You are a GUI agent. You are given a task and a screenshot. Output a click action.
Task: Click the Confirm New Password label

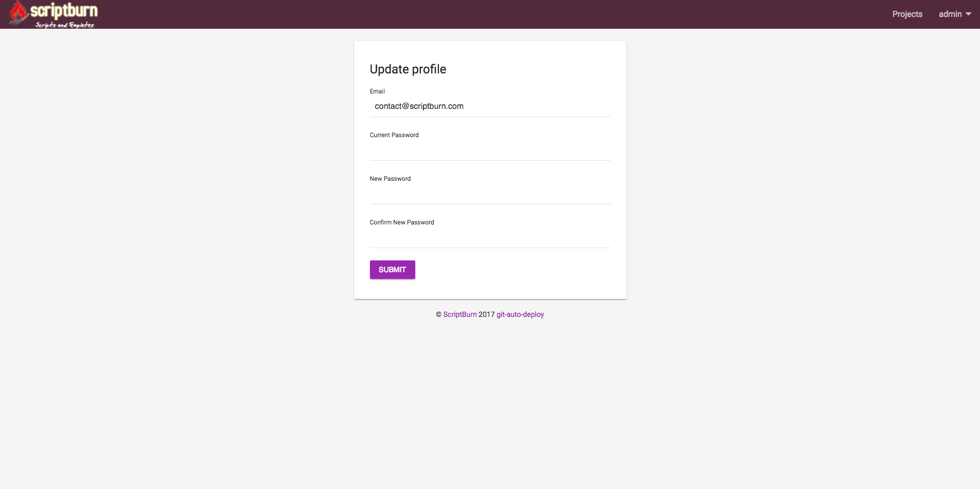point(402,222)
